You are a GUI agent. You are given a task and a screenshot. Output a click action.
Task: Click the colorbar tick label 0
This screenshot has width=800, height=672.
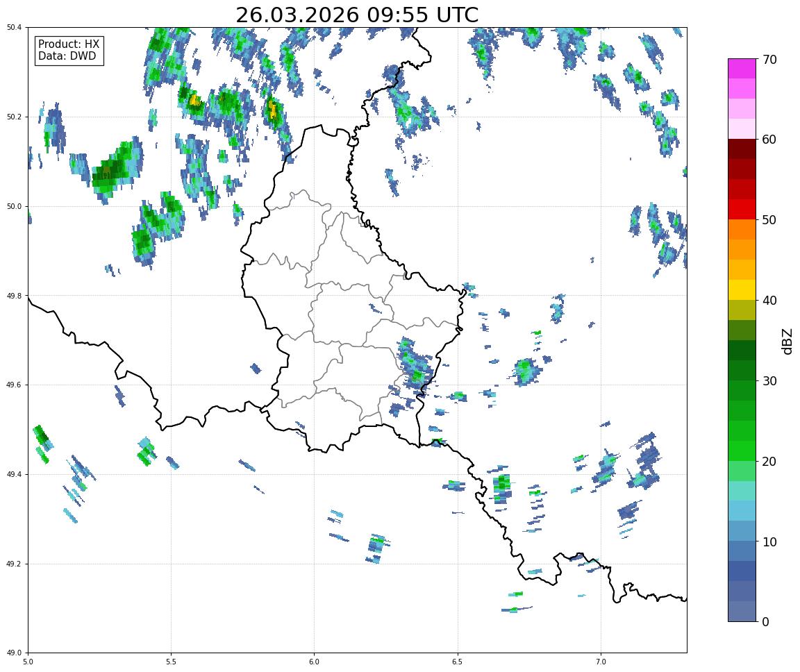click(765, 621)
